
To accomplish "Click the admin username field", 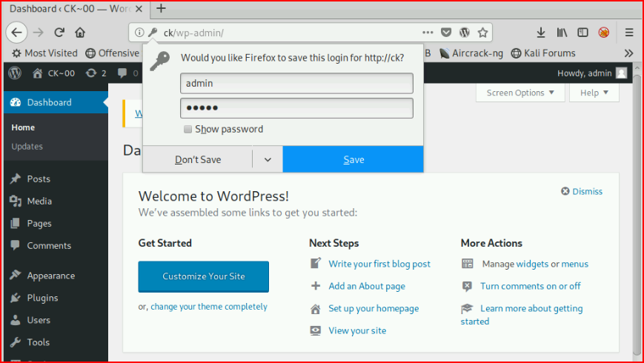I will click(296, 84).
